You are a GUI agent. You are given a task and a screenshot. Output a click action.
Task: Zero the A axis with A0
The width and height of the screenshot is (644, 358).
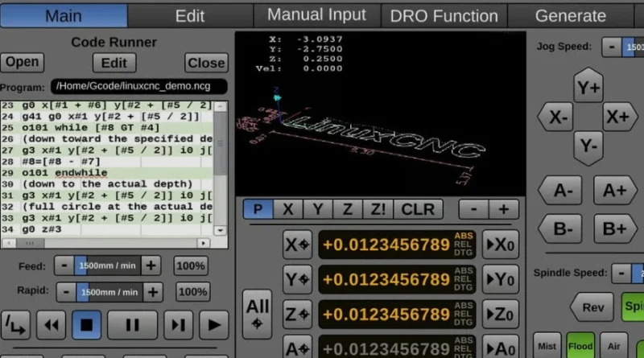coord(501,348)
